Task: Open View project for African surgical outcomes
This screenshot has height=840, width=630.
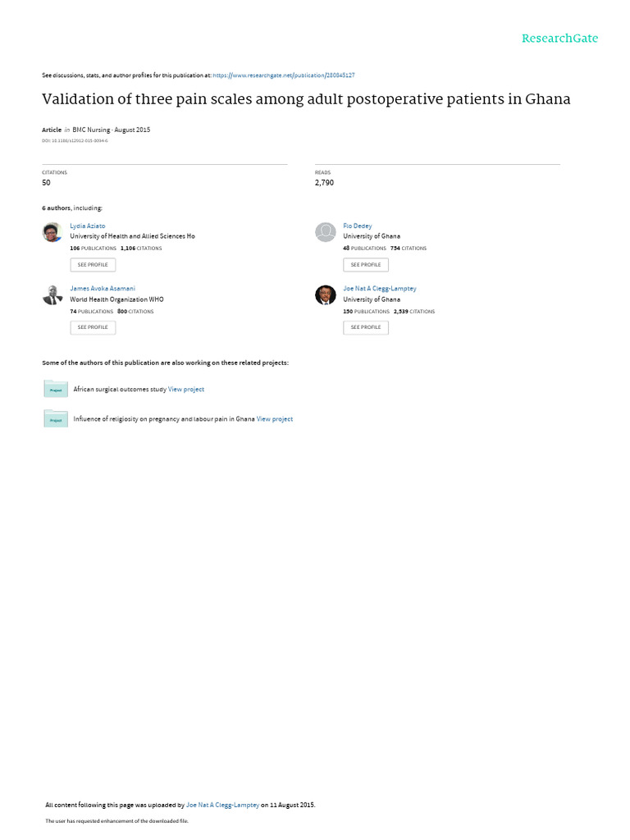Action: (x=186, y=390)
